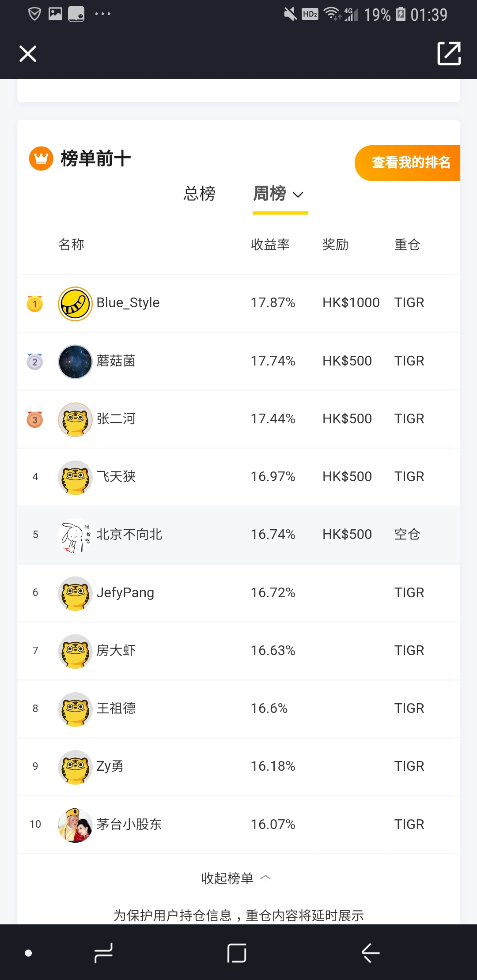
Task: Open JefyPang's leaderboard entry
Action: 239,593
